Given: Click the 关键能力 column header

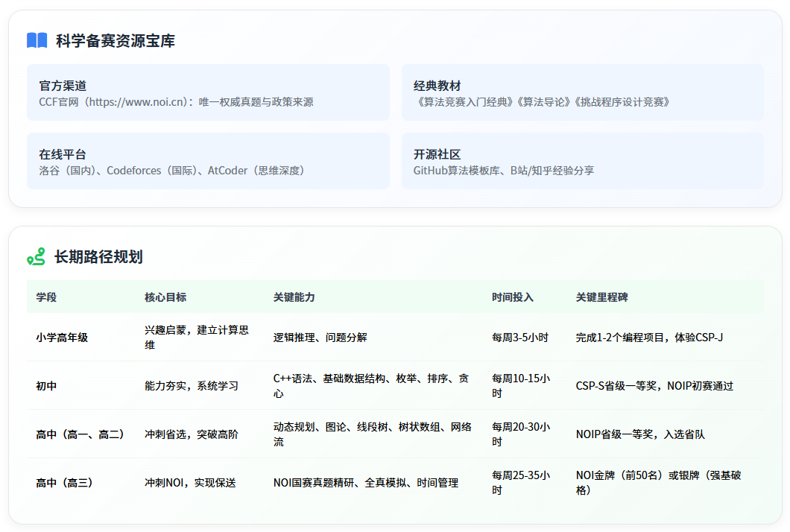Looking at the screenshot, I should (x=292, y=297).
